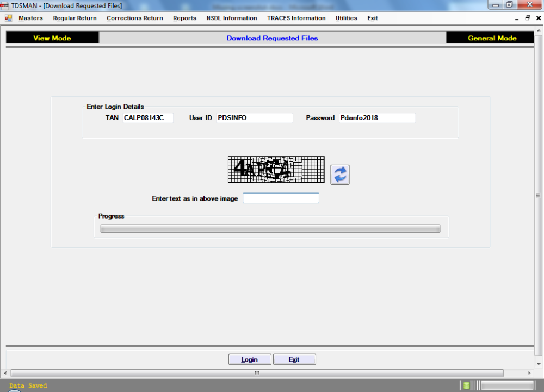Click the TDSMAN icon in the title bar

pyautogui.click(x=6, y=5)
